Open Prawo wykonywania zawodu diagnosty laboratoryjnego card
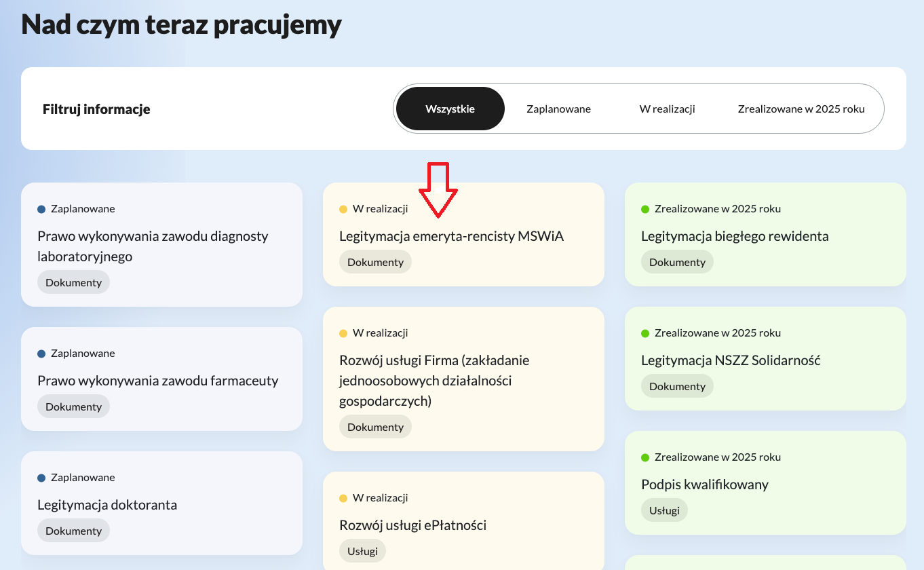The height and width of the screenshot is (570, 924). [x=153, y=246]
